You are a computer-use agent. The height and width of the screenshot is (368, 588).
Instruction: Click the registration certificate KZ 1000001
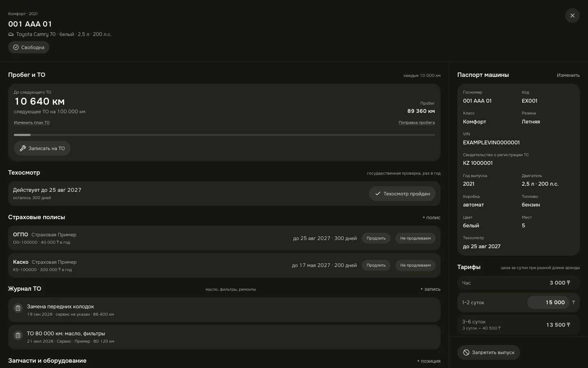[x=478, y=163]
